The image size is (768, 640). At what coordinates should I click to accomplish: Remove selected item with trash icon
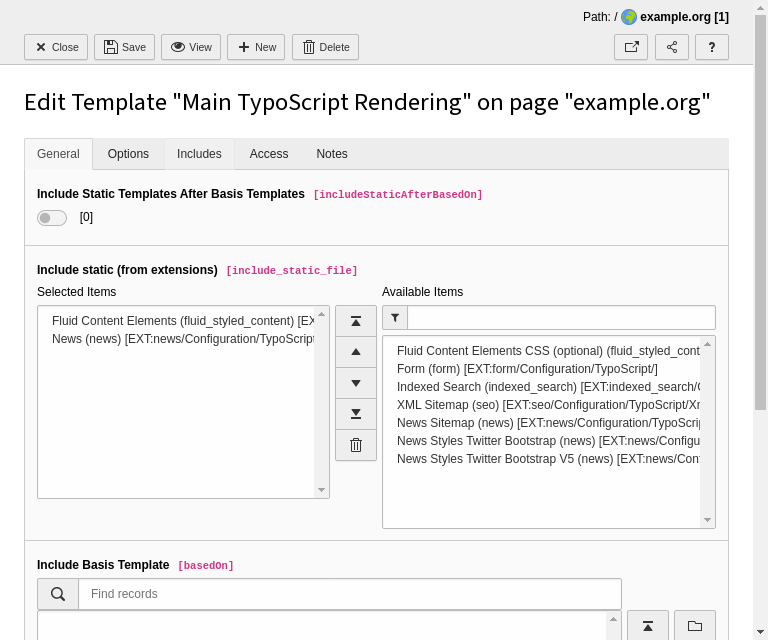tap(356, 445)
